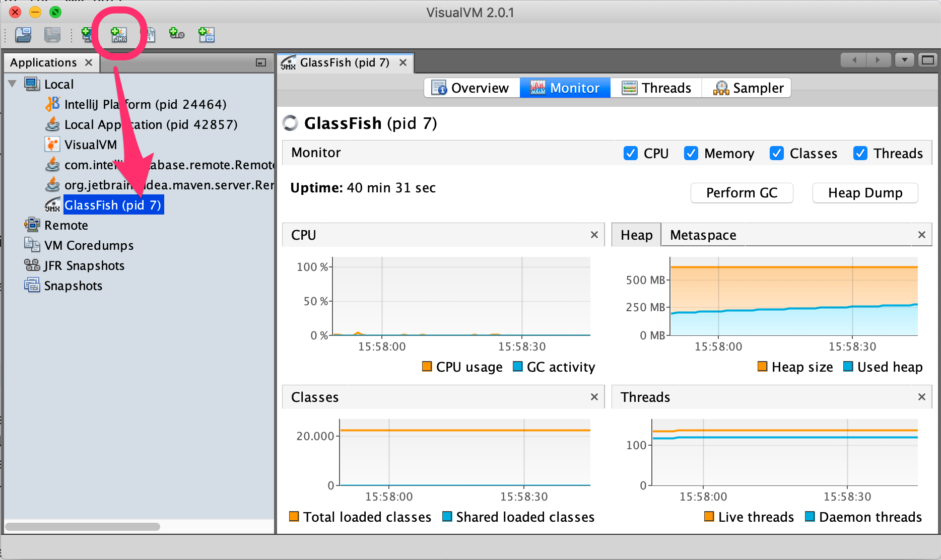Uncheck the Threads monitor checkbox
941x560 pixels.
click(x=860, y=153)
